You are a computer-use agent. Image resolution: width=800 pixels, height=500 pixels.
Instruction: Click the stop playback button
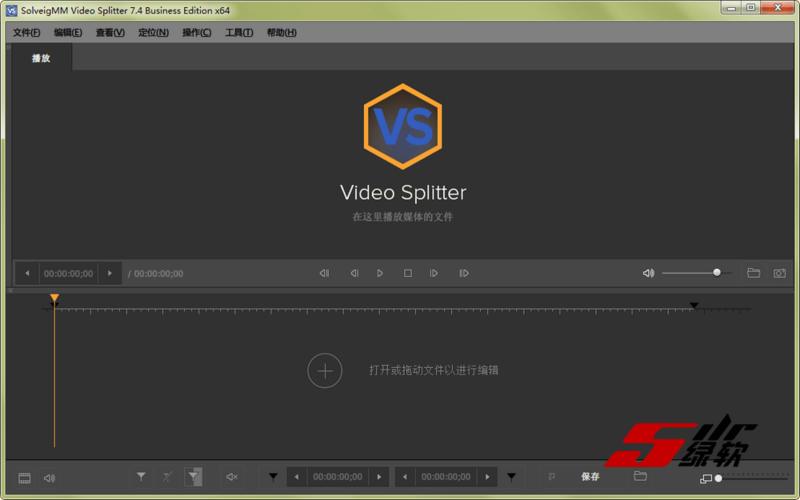tap(408, 273)
